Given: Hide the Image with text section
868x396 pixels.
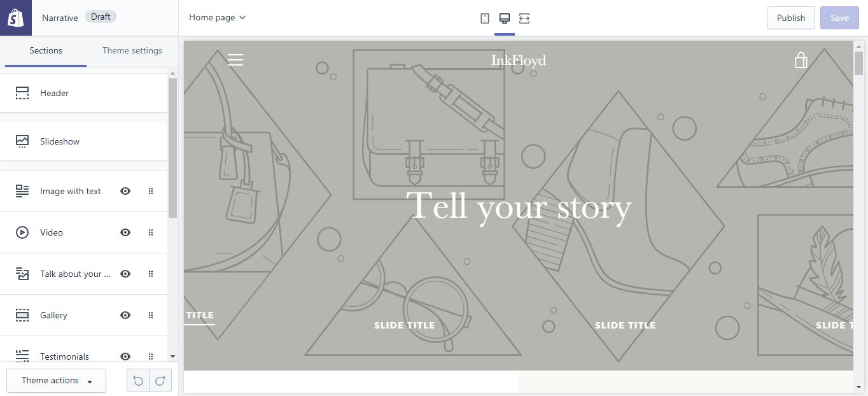Looking at the screenshot, I should pos(125,191).
